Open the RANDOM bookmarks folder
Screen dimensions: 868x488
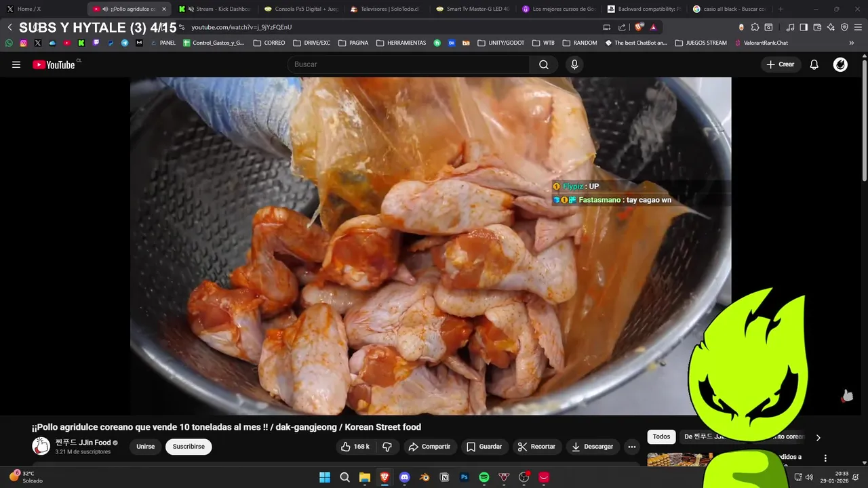coord(580,43)
